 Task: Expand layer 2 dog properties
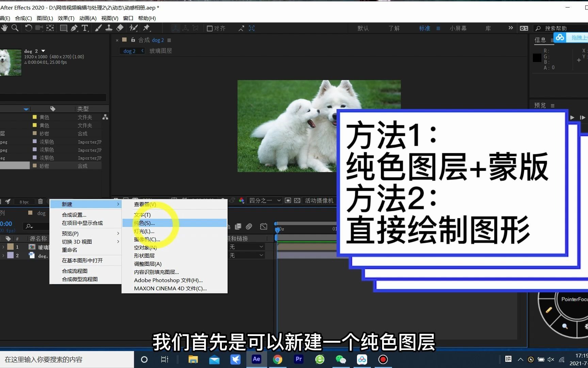point(3,255)
